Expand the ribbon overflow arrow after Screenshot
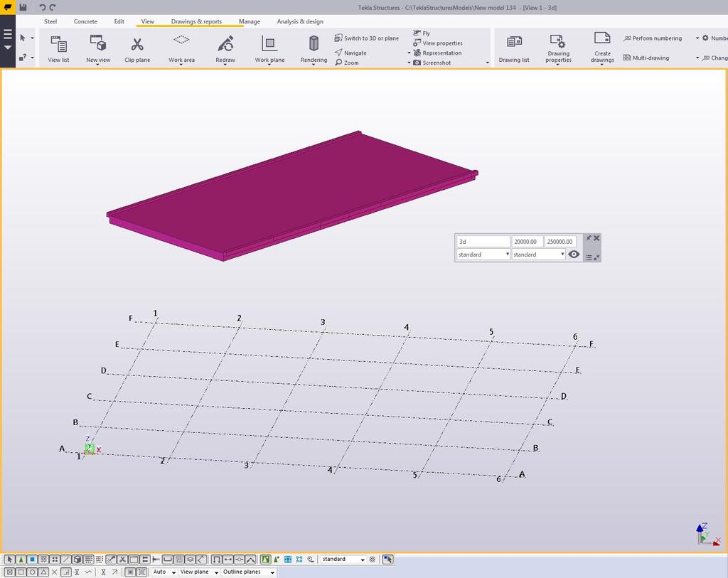 pyautogui.click(x=488, y=63)
